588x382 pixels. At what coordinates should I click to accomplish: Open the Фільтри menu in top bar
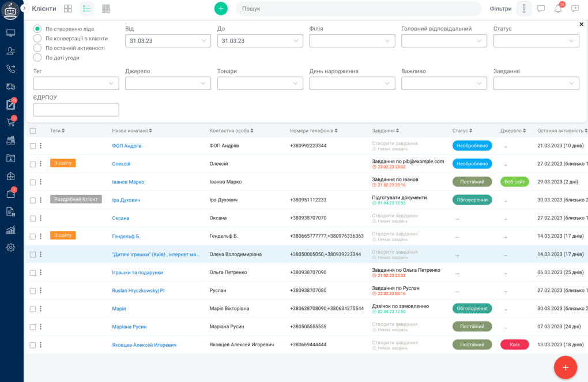click(500, 9)
